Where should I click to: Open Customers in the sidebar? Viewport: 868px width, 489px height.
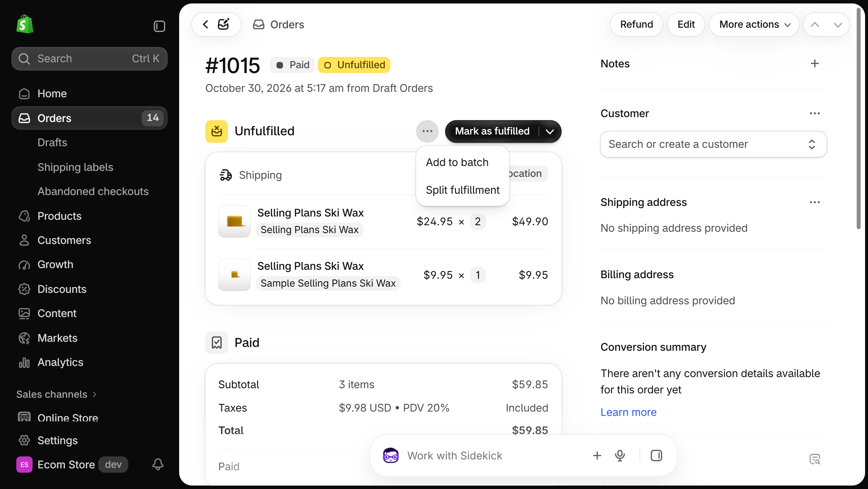[x=89, y=240]
